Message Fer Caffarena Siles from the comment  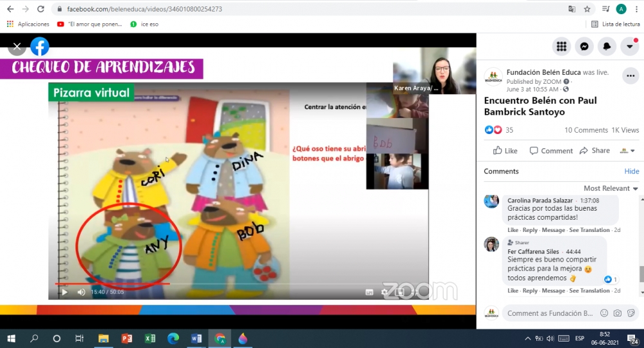pos(553,291)
